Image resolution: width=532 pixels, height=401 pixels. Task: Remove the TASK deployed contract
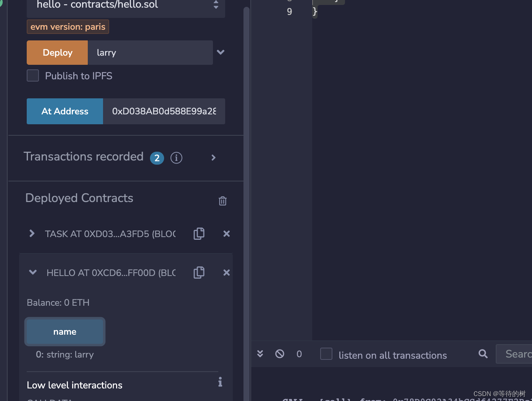[x=227, y=234]
